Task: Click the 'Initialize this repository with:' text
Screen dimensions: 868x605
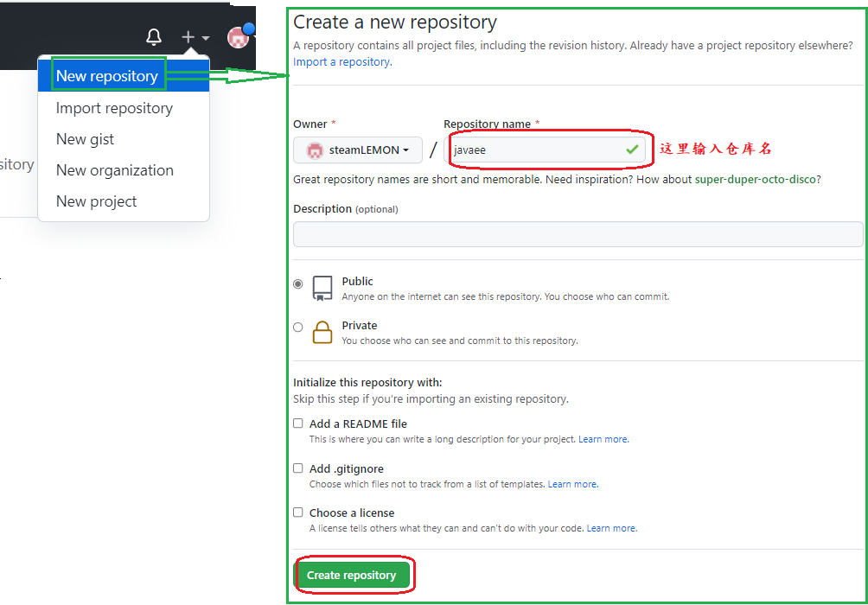Action: point(367,383)
